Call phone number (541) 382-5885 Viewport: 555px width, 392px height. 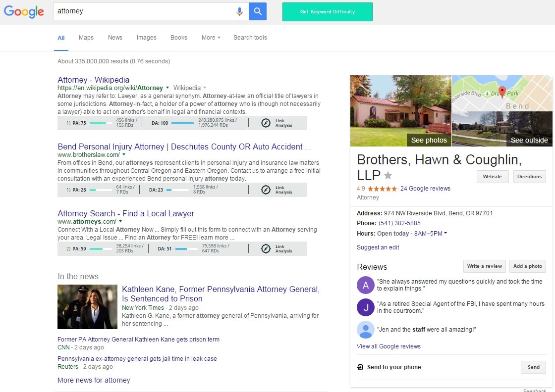pyautogui.click(x=399, y=223)
